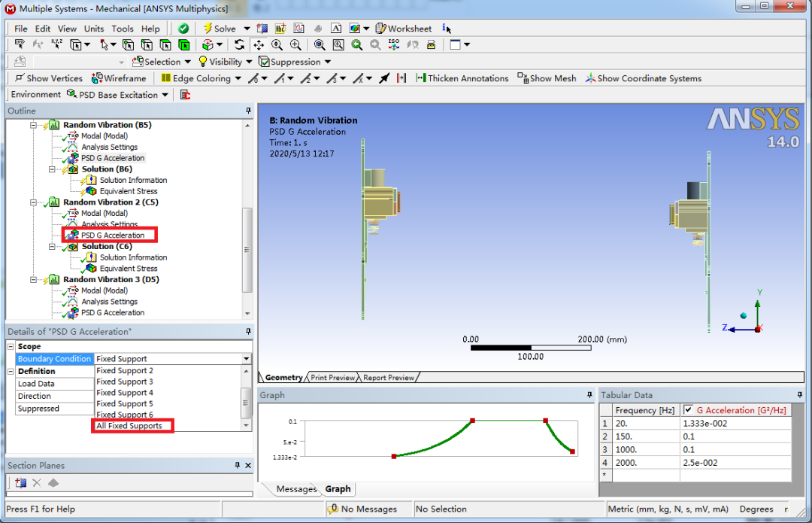
Task: Click the black pin edge direction icon
Action: tap(383, 78)
